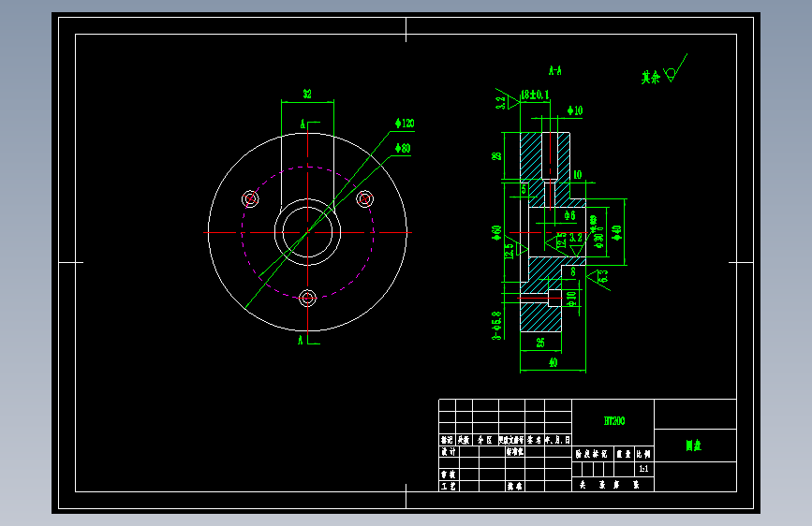Click the "25" bottom width dimension

(540, 343)
